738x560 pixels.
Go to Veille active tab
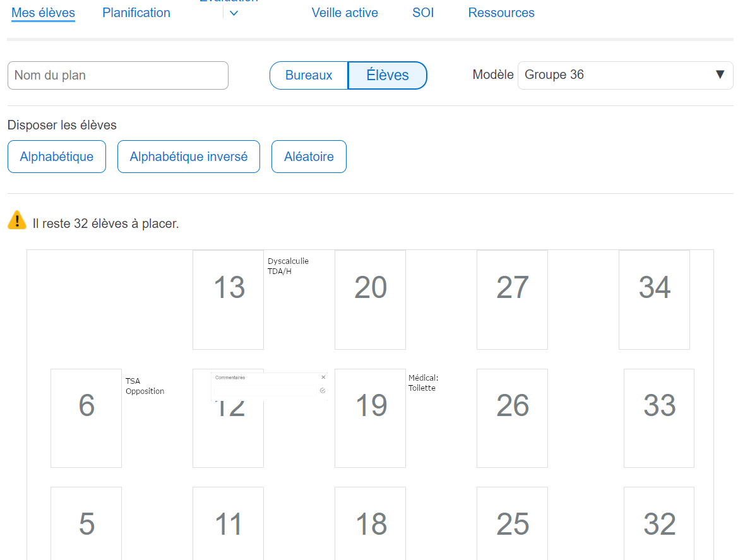click(x=345, y=13)
